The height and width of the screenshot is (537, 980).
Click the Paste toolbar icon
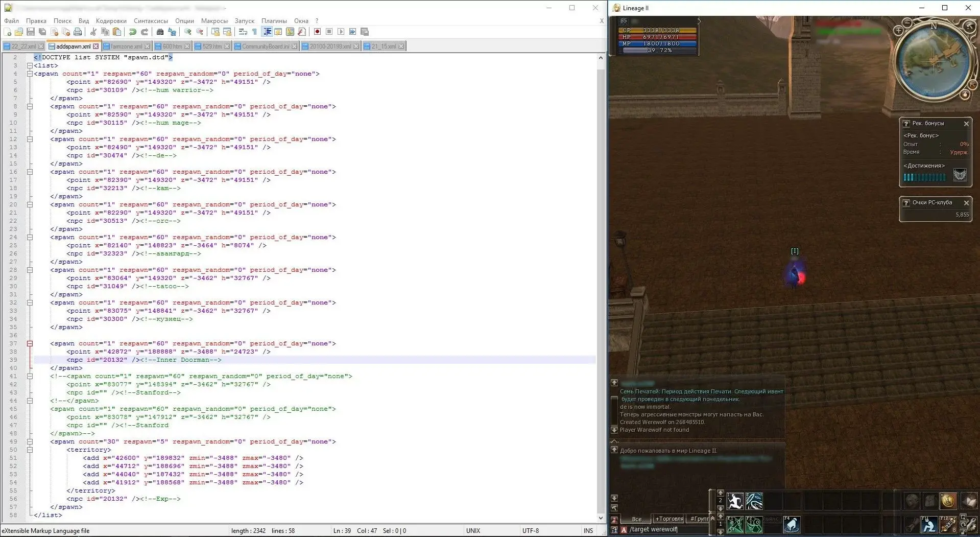click(x=117, y=32)
